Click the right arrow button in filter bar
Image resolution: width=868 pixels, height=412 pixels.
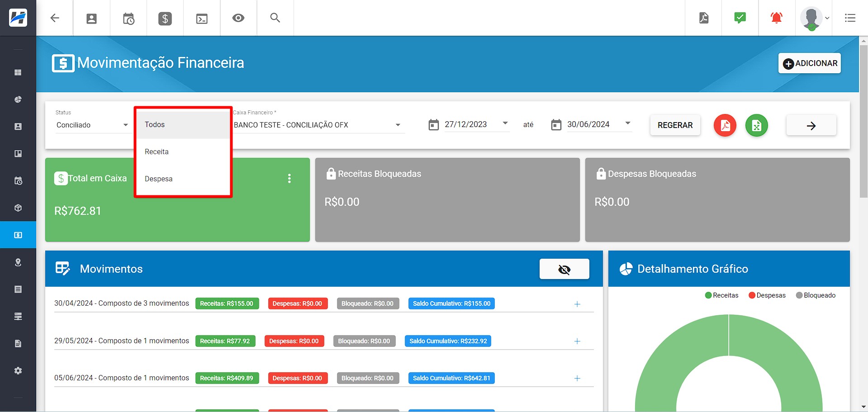[x=811, y=126]
